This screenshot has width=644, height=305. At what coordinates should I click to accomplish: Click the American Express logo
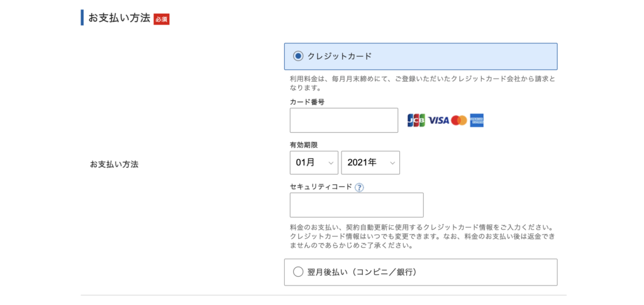coord(477,120)
